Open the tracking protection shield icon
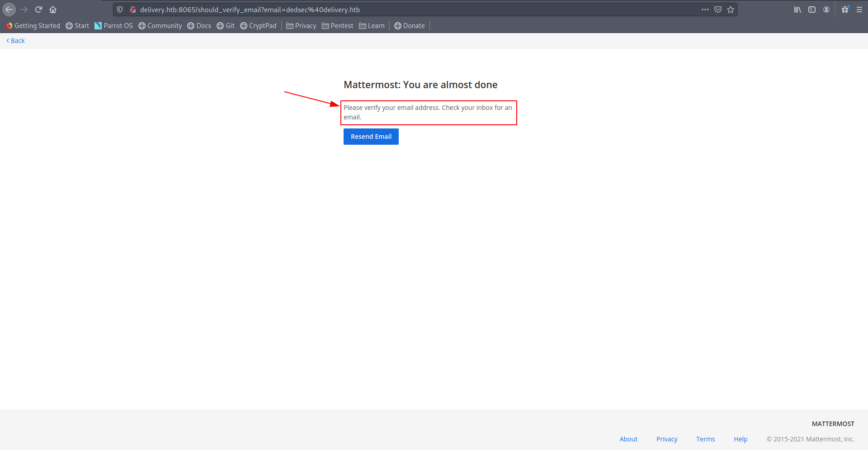Viewport: 868px width, 450px height. (120, 9)
